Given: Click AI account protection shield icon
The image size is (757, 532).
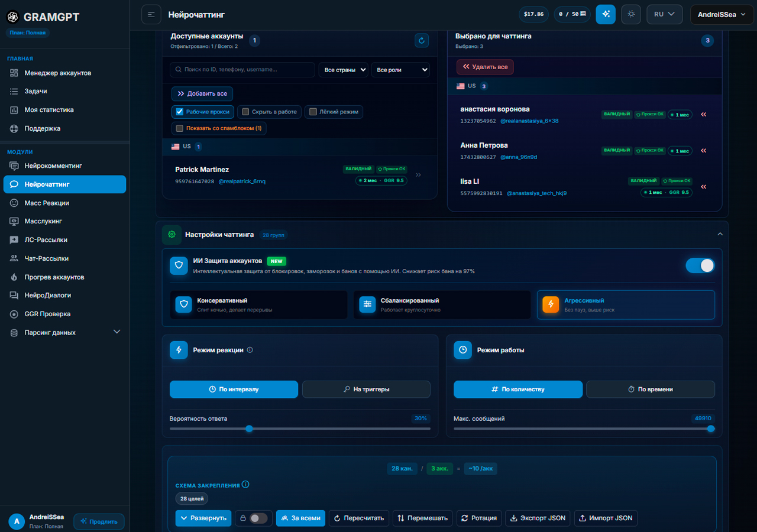Looking at the screenshot, I should pyautogui.click(x=179, y=265).
